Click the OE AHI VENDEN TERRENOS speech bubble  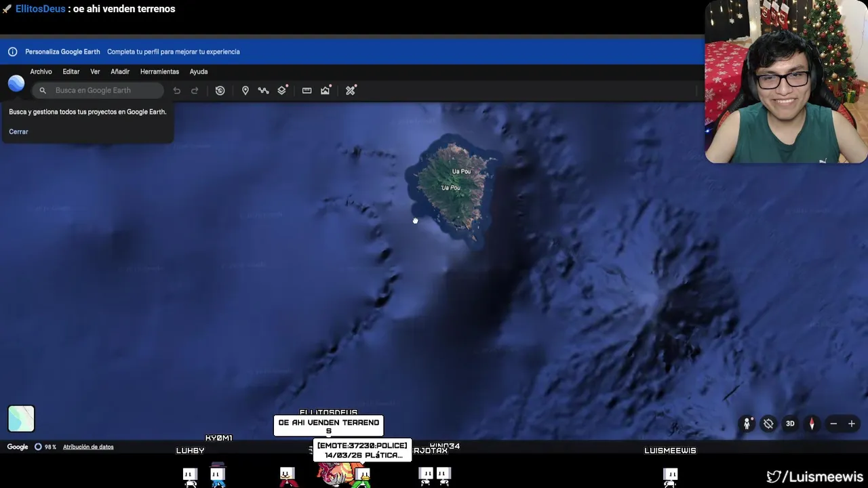329,426
